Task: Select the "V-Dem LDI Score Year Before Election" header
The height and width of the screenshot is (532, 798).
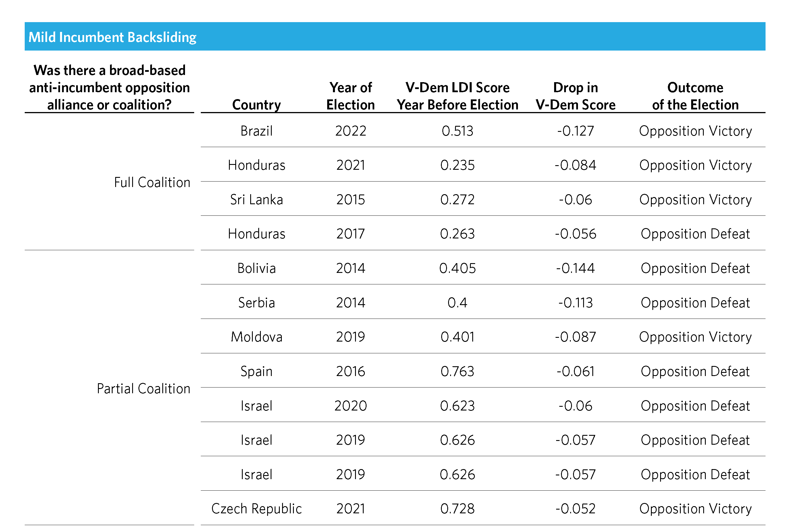Action: point(457,96)
